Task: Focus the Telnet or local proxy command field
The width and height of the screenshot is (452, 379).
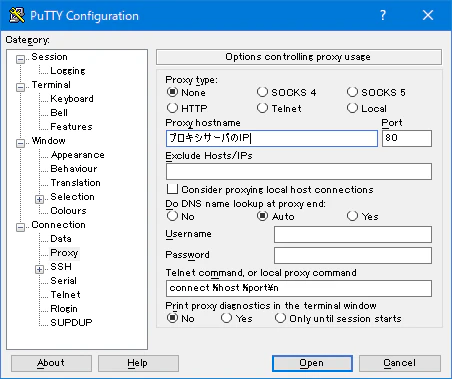Action: coord(299,288)
